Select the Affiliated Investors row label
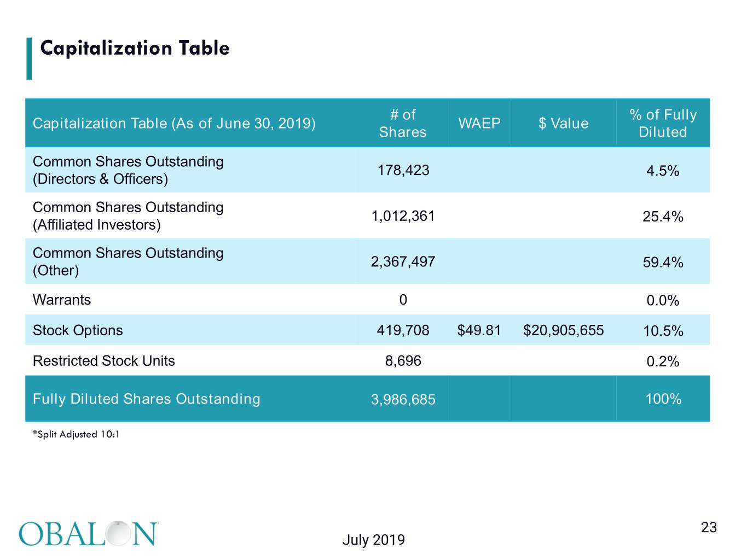The width and height of the screenshot is (747, 560). click(128, 216)
